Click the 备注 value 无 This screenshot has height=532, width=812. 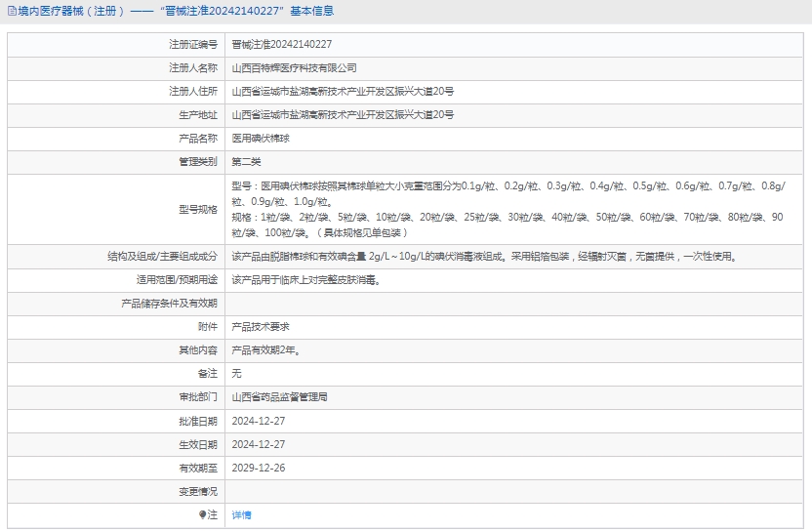coord(236,374)
